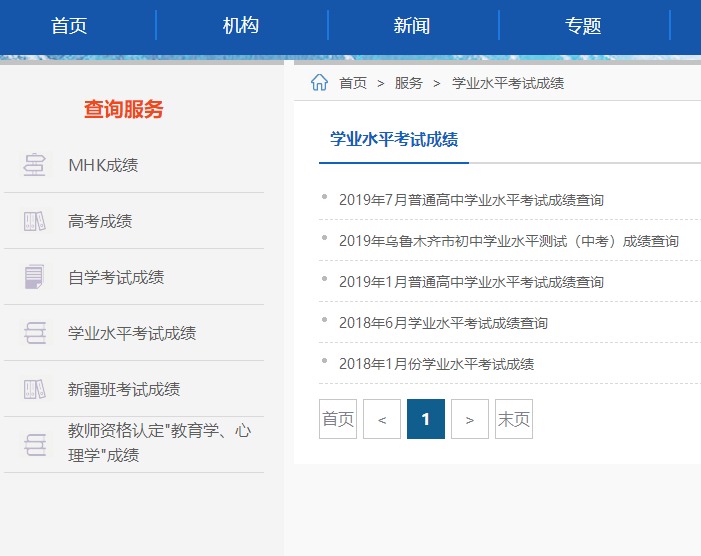Go to 专题 in the top navigation
The width and height of the screenshot is (701, 556).
coord(583,26)
